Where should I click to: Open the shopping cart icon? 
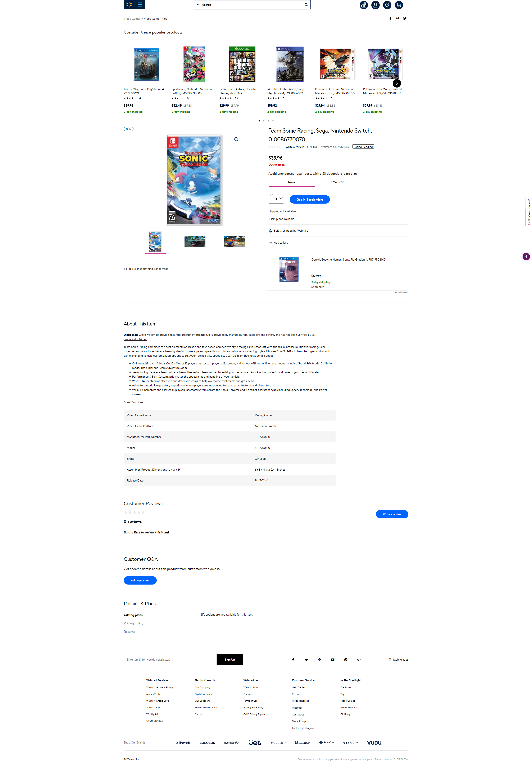tap(399, 5)
